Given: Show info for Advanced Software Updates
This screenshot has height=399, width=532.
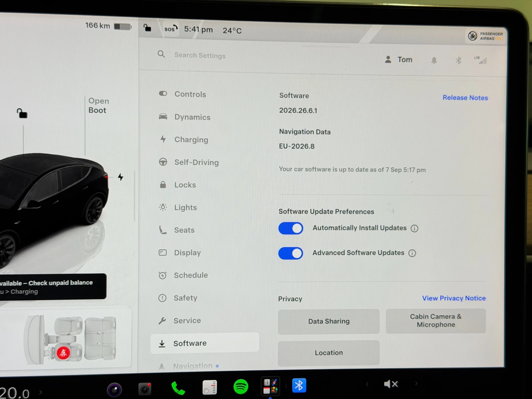Looking at the screenshot, I should pyautogui.click(x=412, y=253).
